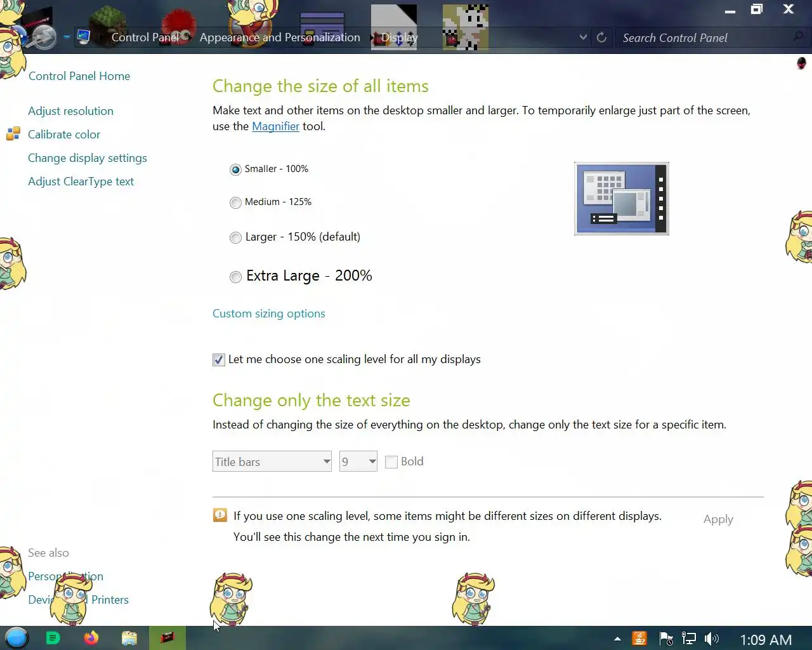Click the Start orb on the taskbar
The height and width of the screenshot is (650, 812).
[16, 637]
